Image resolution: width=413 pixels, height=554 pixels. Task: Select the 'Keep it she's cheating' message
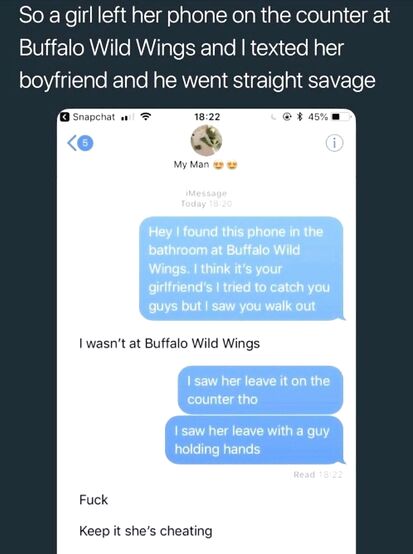click(146, 531)
